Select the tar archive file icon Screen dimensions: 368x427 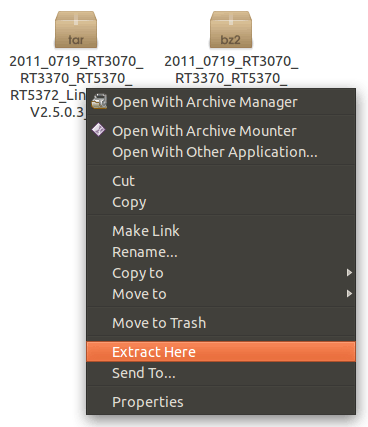click(76, 30)
